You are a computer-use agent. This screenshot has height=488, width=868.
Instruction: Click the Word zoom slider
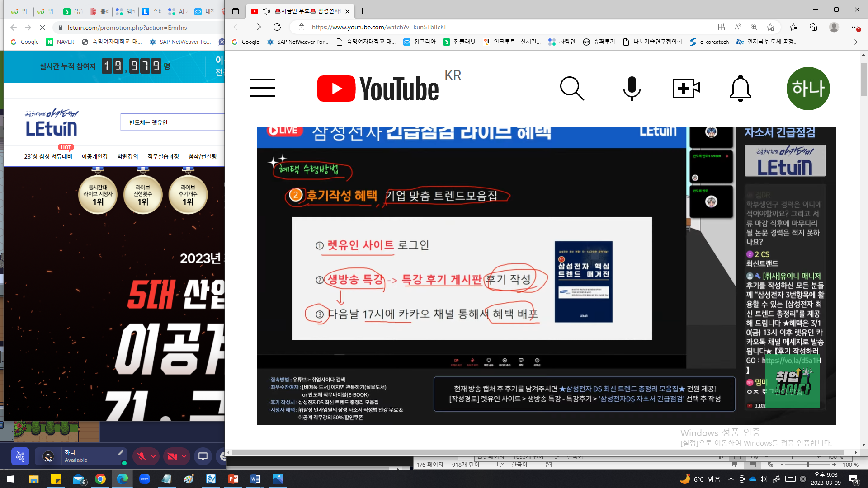(807, 465)
